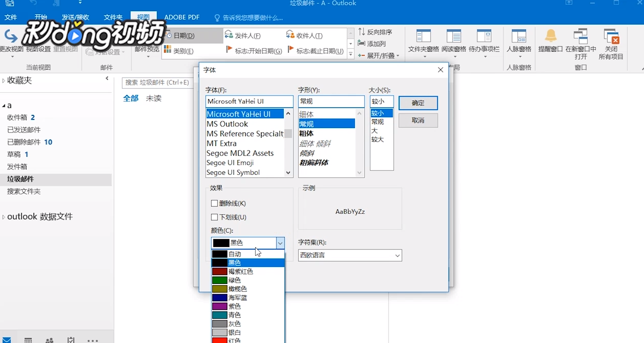Click the search 垃圾邮件 box
Image resolution: width=644 pixels, height=343 pixels.
(x=157, y=83)
